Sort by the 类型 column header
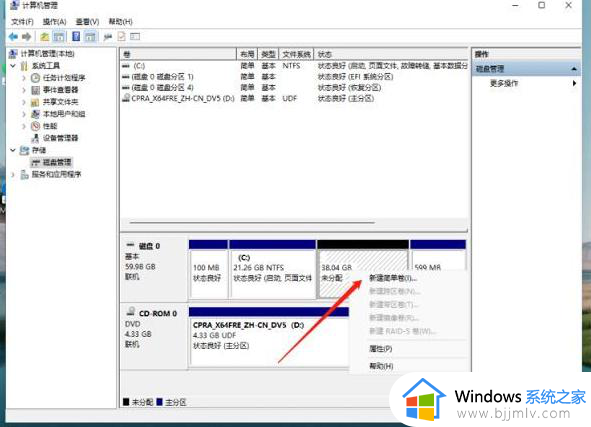This screenshot has height=427, width=591. point(268,54)
